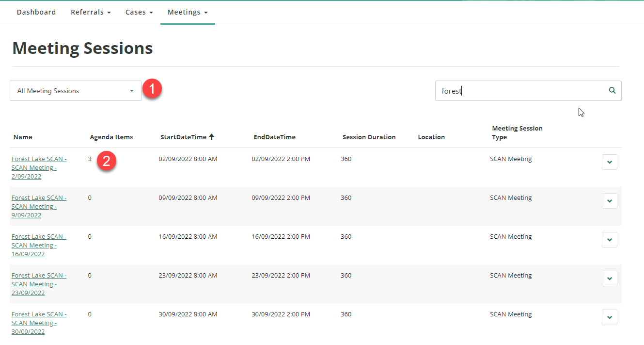Open Forest Lake SCAN Meeting 9/09/2022 link
644x345 pixels.
pos(39,206)
